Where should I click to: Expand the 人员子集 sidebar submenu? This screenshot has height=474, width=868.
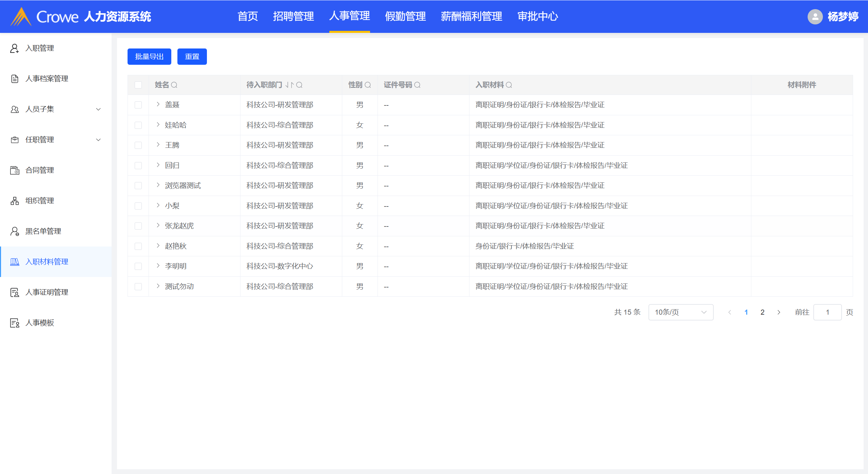click(98, 109)
